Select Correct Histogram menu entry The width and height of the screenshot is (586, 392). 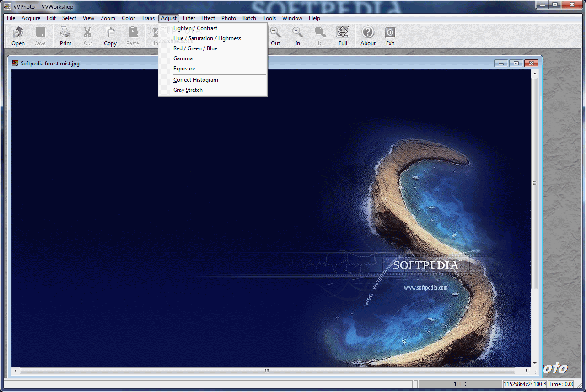213,80
